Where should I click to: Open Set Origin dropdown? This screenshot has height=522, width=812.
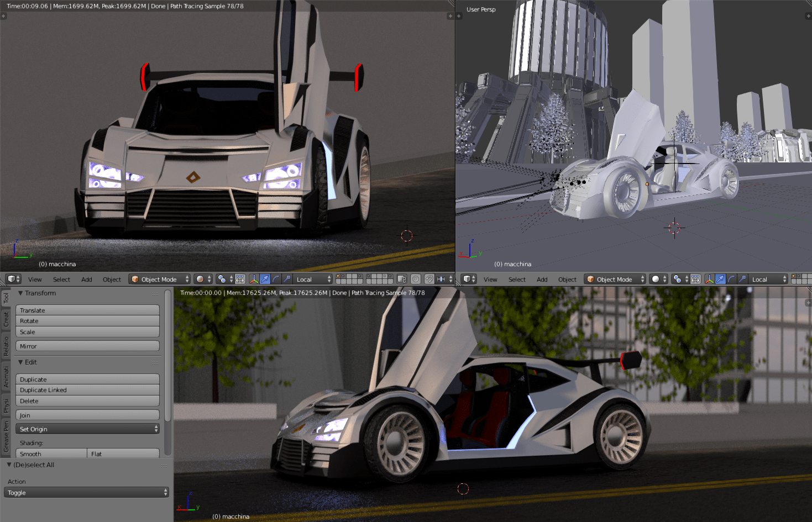click(87, 429)
